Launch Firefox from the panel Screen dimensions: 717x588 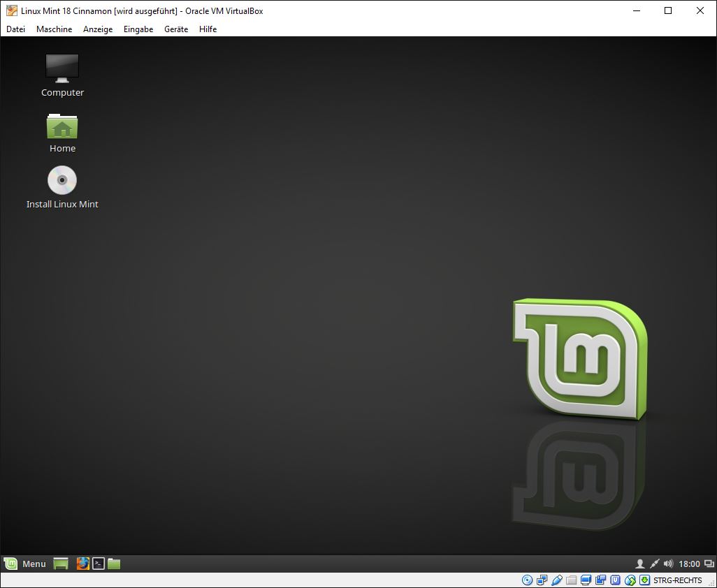pos(82,564)
